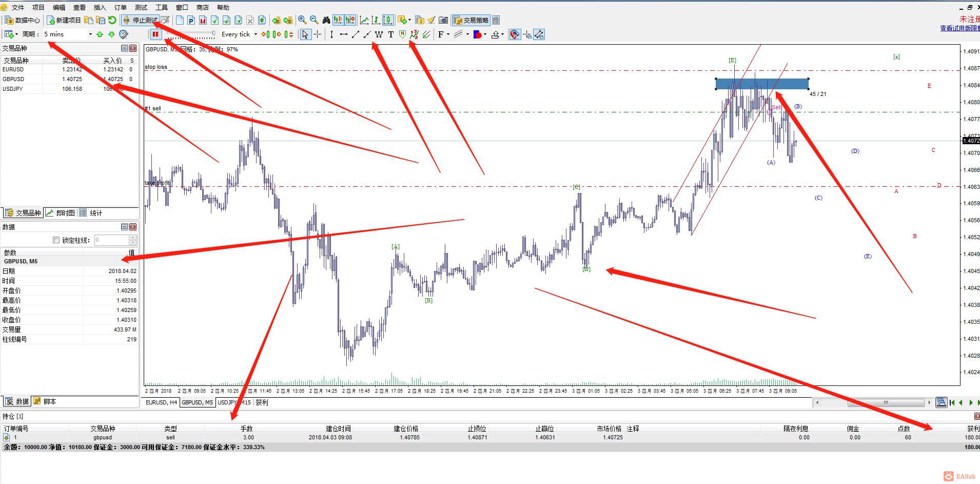Open the 工具 menu

(x=162, y=7)
